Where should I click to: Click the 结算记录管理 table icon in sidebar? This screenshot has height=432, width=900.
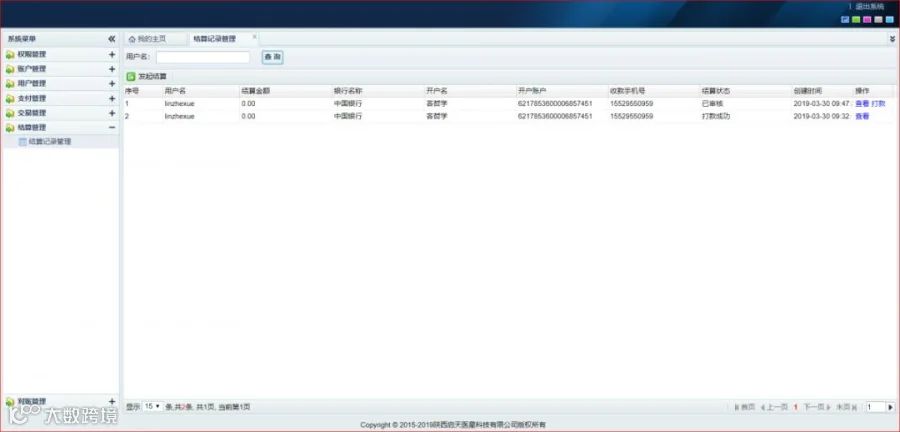[22, 142]
